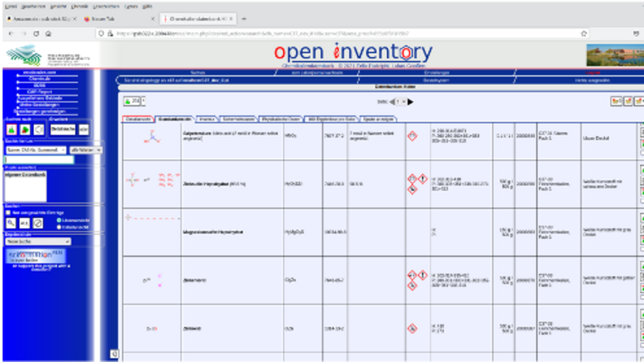Select the lower detail view radio button
Screen dimensions: 644x362
[x=59, y=227]
